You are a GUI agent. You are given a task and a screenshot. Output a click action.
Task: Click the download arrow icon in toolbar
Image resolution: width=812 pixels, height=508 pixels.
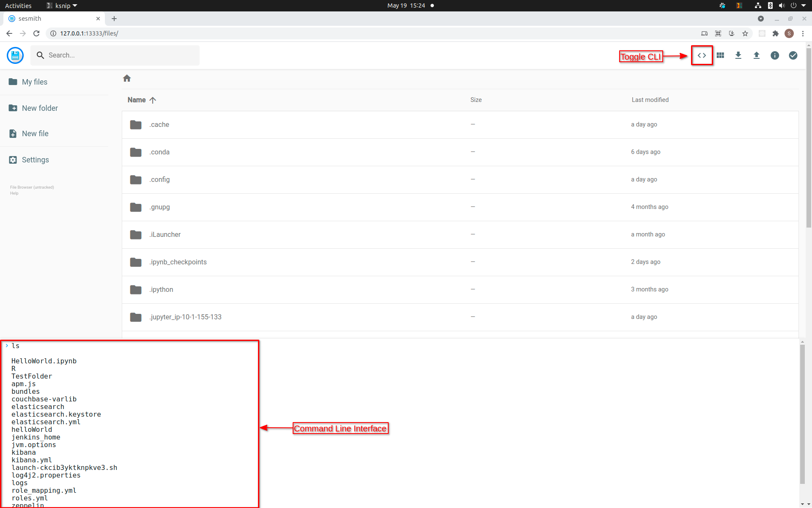tap(738, 55)
